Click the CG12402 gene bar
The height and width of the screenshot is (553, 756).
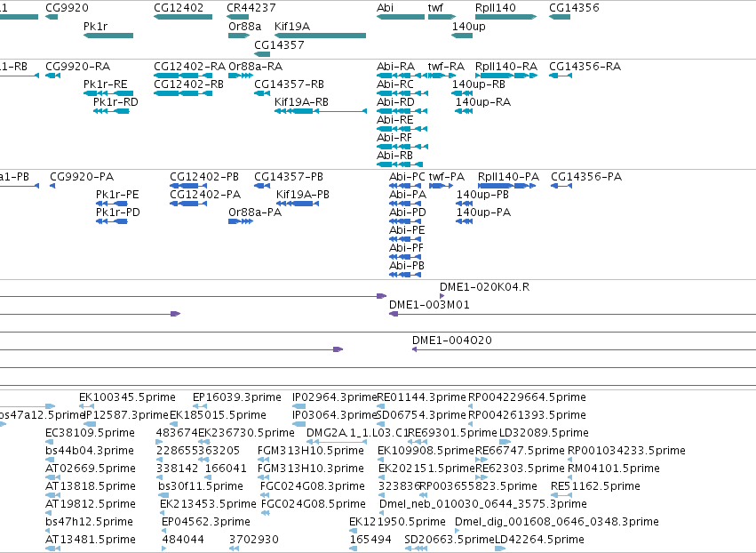183,17
